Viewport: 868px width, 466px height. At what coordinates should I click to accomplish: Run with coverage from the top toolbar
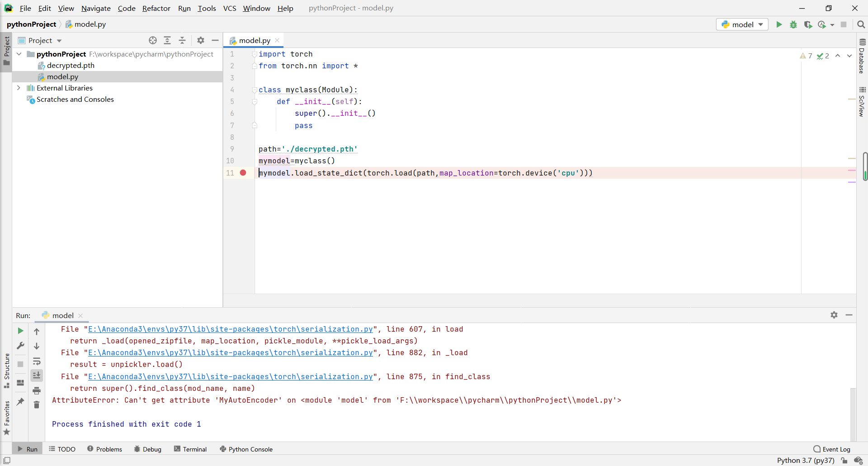pos(808,24)
